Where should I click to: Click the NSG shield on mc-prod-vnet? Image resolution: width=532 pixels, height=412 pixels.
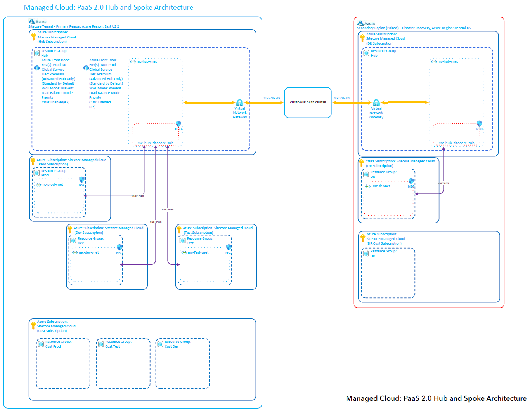click(82, 179)
